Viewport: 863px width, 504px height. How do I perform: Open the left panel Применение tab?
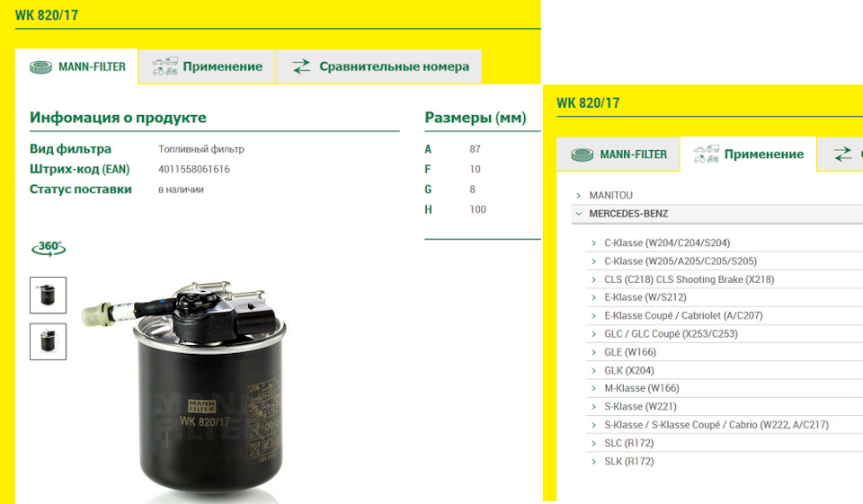pos(207,66)
